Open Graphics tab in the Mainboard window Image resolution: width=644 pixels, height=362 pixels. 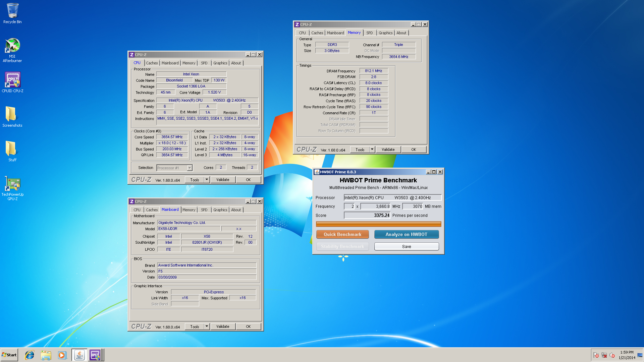click(x=220, y=210)
